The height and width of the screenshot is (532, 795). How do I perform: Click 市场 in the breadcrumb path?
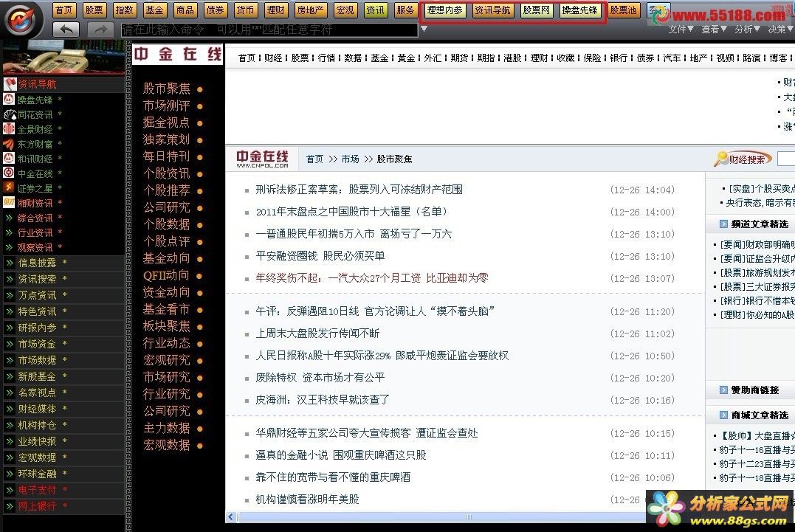tap(350, 159)
